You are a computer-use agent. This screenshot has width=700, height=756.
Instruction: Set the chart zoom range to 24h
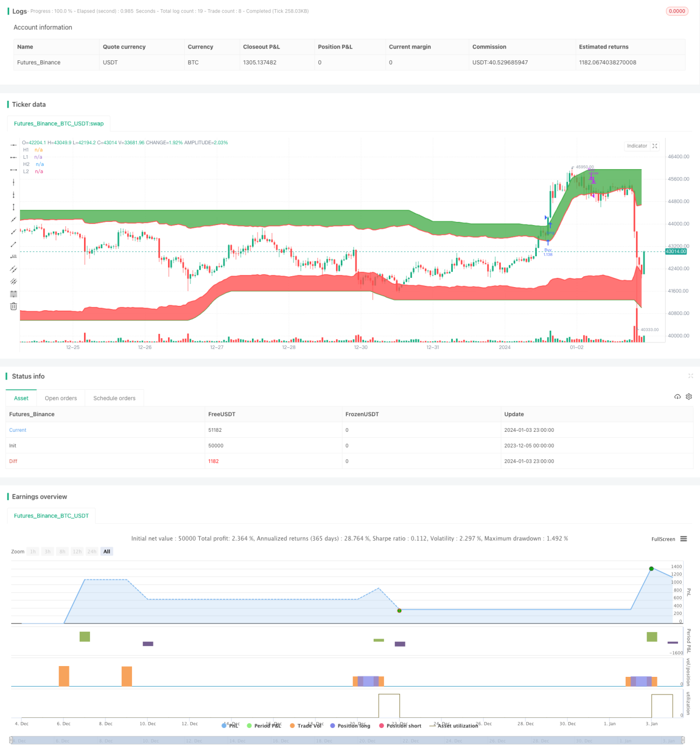[x=92, y=551]
